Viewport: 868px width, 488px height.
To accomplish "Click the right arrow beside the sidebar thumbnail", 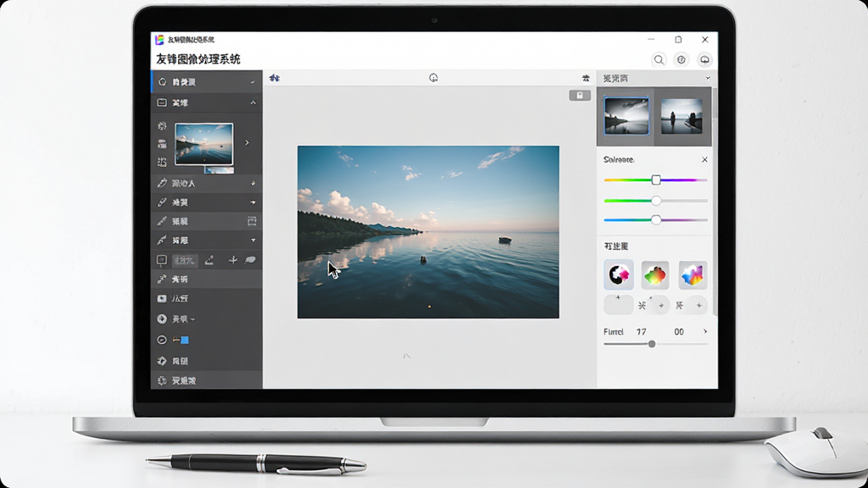I will pos(247,142).
